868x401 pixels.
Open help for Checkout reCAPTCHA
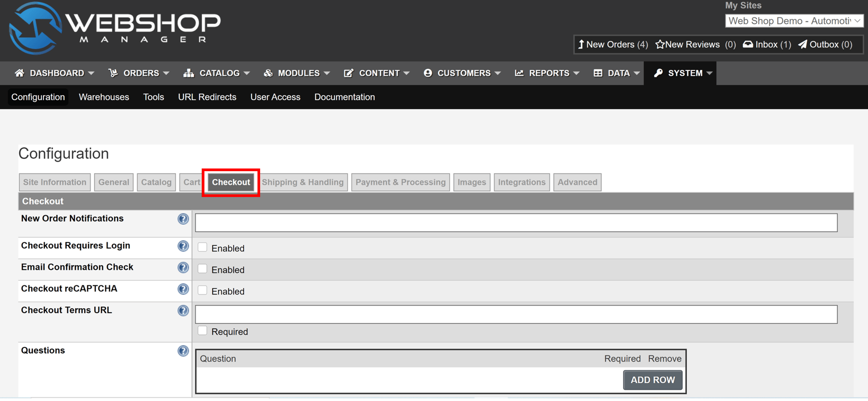(x=183, y=289)
